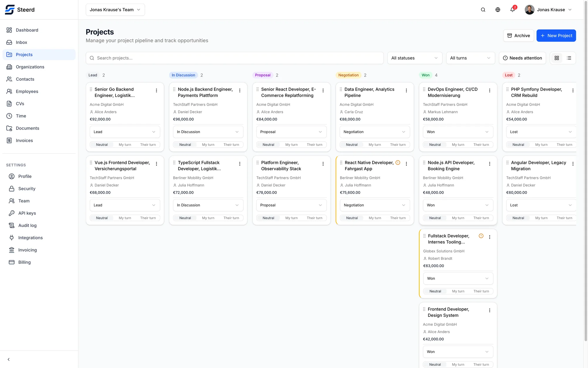The image size is (588, 368).
Task: Expand the All statuses filter dropdown
Action: tap(415, 58)
